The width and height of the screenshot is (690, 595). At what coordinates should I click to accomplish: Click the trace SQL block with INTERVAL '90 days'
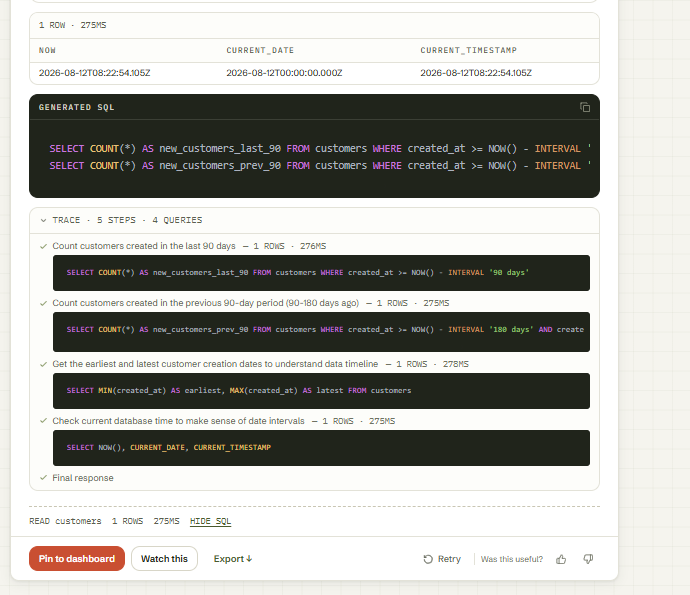coord(321,273)
